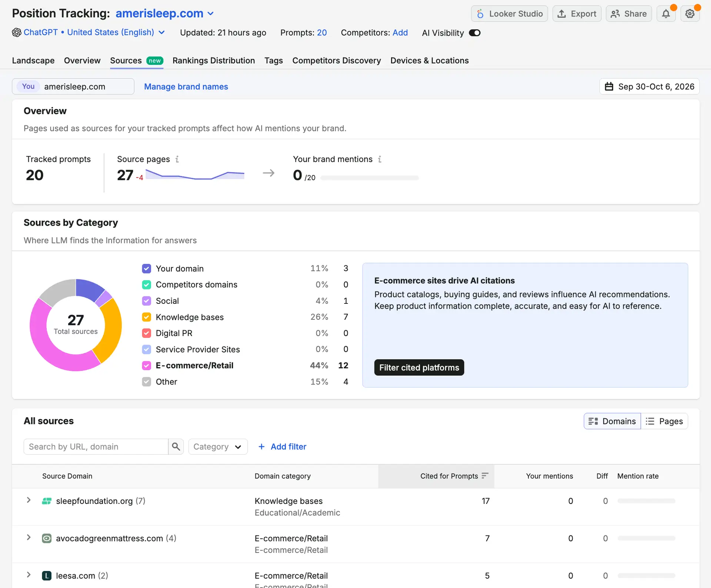Click the search magnifier icon

pyautogui.click(x=176, y=446)
